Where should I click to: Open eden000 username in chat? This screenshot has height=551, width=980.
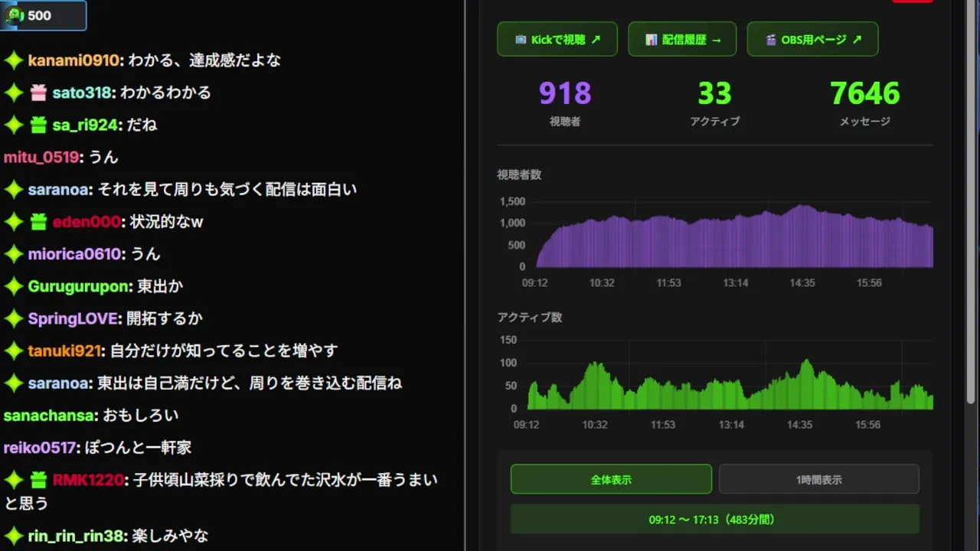click(x=87, y=222)
